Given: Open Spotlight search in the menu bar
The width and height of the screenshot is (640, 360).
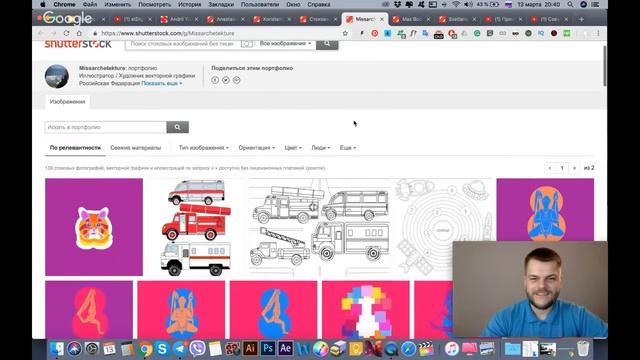Looking at the screenshot, I should tap(570, 4).
